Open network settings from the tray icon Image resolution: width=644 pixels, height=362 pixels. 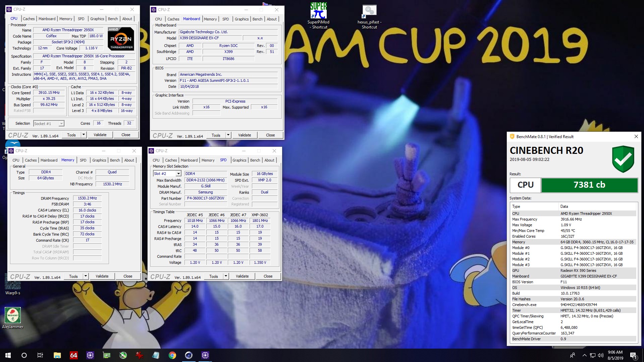click(593, 355)
